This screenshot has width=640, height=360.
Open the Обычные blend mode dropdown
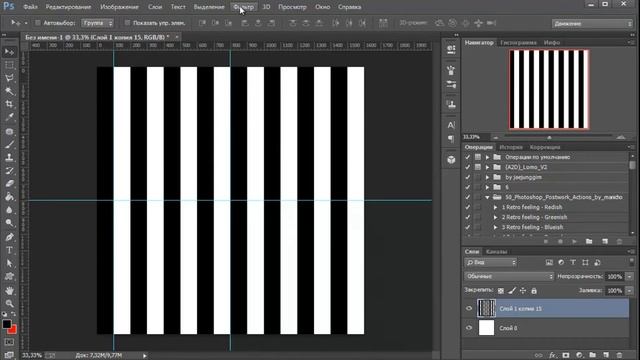coord(509,276)
